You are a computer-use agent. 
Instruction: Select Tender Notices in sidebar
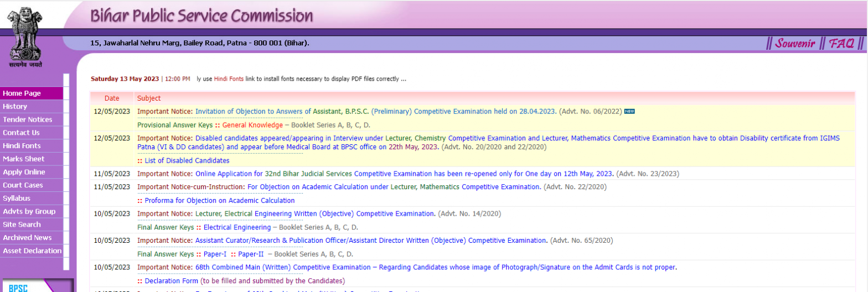tap(28, 119)
